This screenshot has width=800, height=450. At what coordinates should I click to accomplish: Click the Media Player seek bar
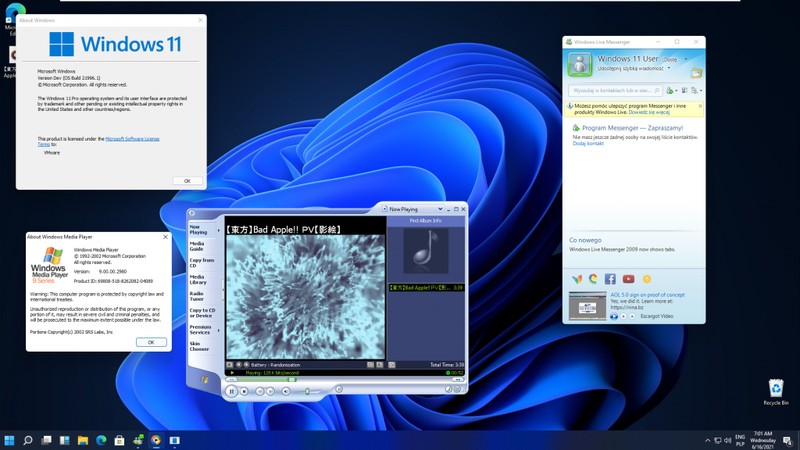[x=344, y=380]
